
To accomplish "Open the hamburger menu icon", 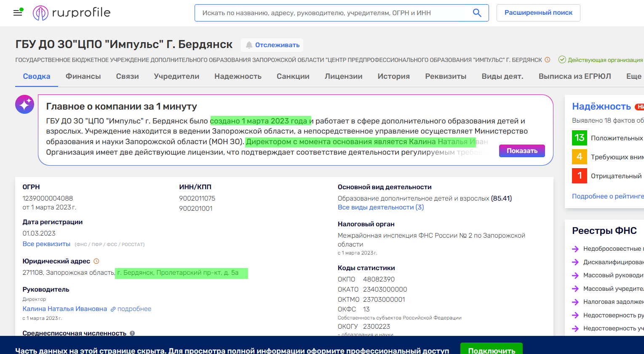I will point(18,13).
